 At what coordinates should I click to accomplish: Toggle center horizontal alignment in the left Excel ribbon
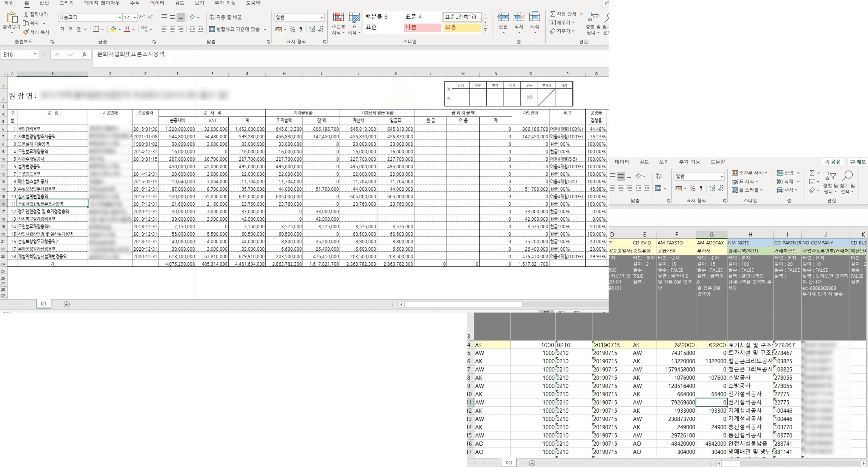click(x=172, y=29)
